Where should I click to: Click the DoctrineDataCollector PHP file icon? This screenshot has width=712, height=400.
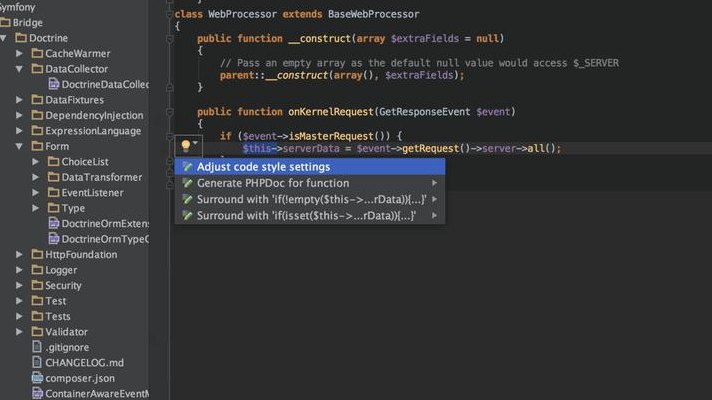tap(54, 84)
